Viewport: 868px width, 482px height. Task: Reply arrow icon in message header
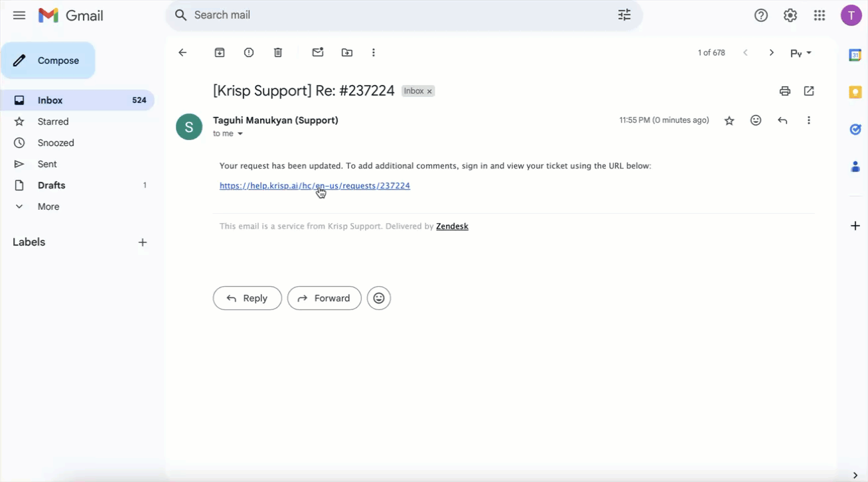tap(782, 120)
